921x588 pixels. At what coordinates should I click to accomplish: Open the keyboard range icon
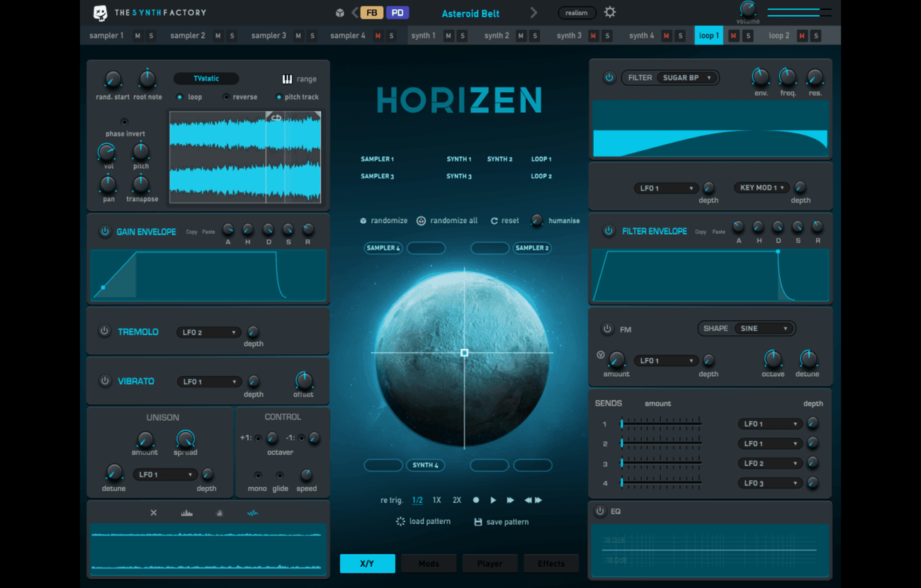coord(287,79)
